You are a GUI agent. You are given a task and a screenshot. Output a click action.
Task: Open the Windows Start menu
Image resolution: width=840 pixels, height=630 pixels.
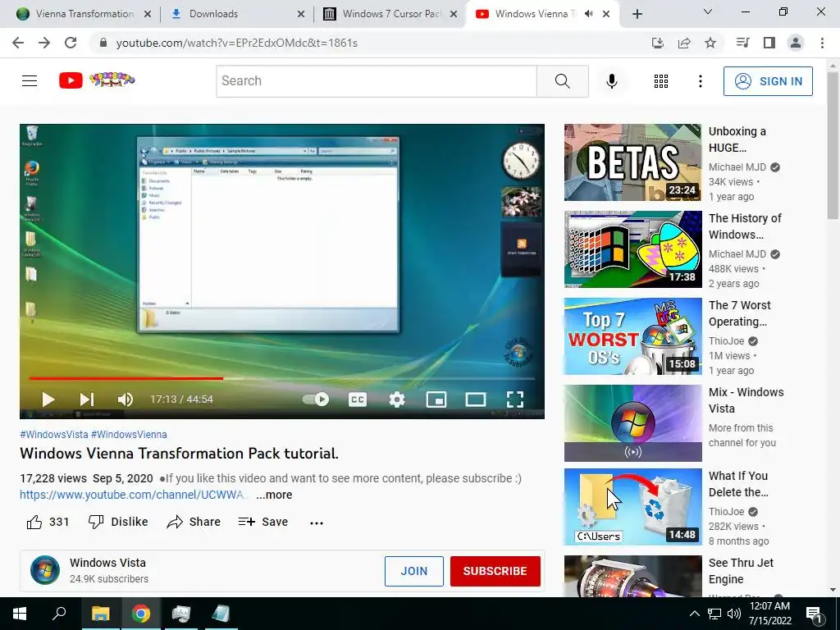point(20,614)
